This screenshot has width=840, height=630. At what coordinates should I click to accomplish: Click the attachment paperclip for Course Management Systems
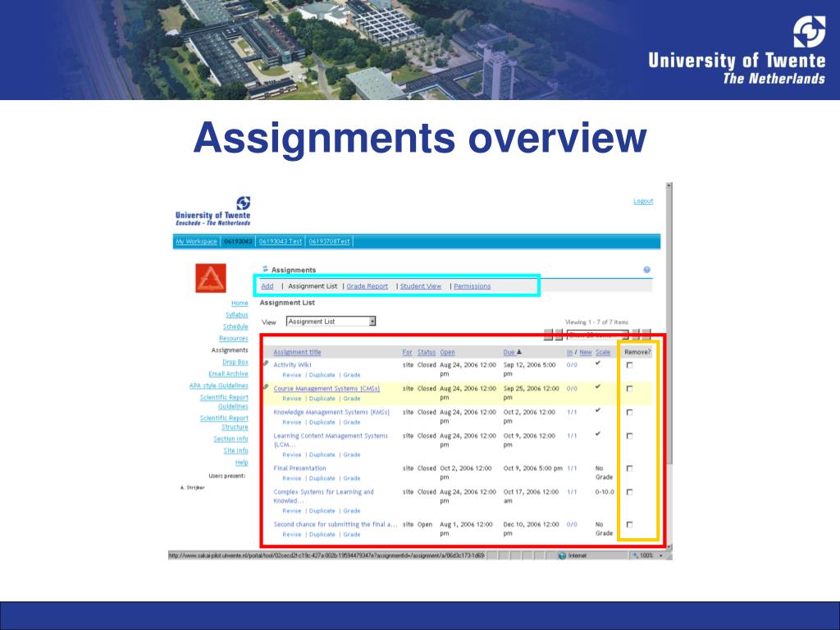[x=266, y=387]
